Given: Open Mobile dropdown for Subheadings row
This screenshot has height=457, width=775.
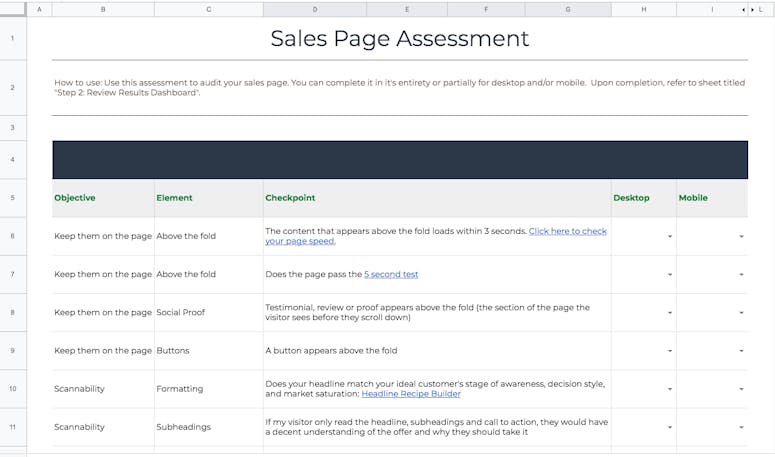Looking at the screenshot, I should [x=741, y=427].
